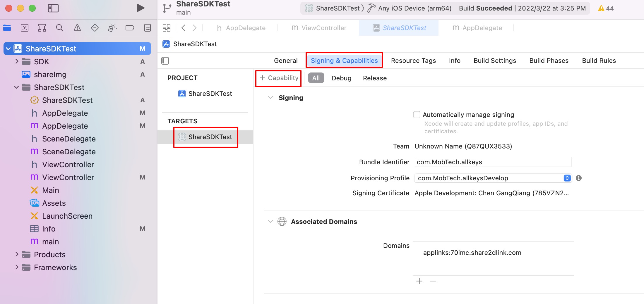The height and width of the screenshot is (304, 644).
Task: Open the Report navigator icon
Action: pyautogui.click(x=148, y=28)
